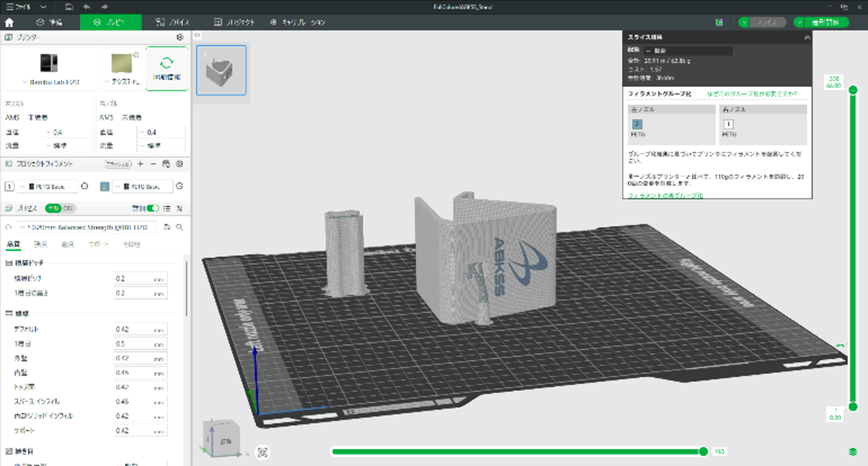
Task: Open the Project tab in top bar
Action: (x=234, y=23)
